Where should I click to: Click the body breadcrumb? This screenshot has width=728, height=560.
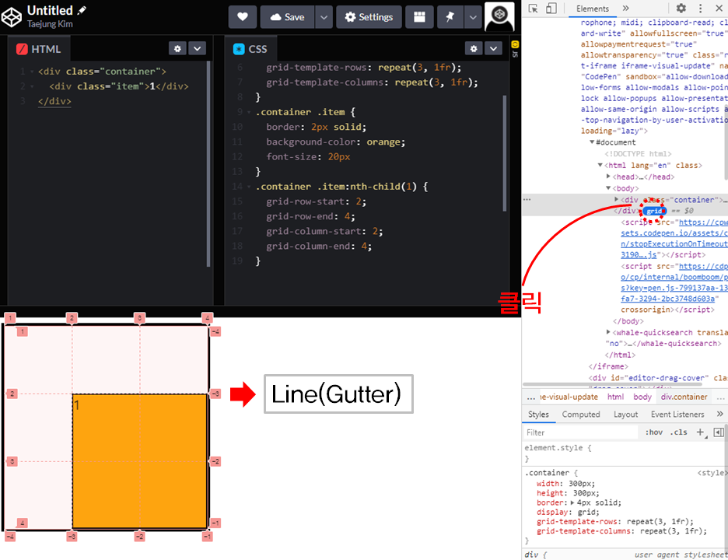[642, 397]
